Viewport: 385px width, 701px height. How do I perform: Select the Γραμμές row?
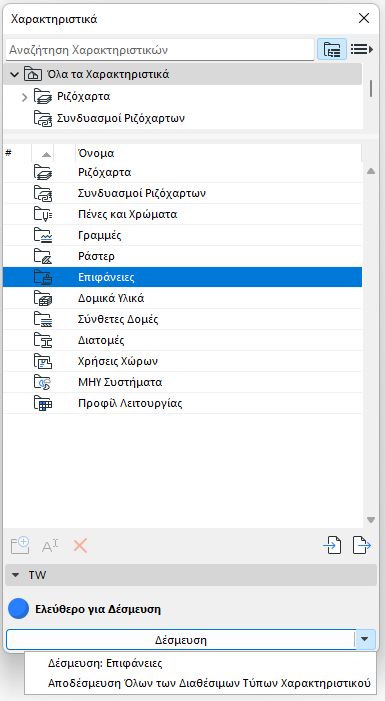click(x=182, y=235)
